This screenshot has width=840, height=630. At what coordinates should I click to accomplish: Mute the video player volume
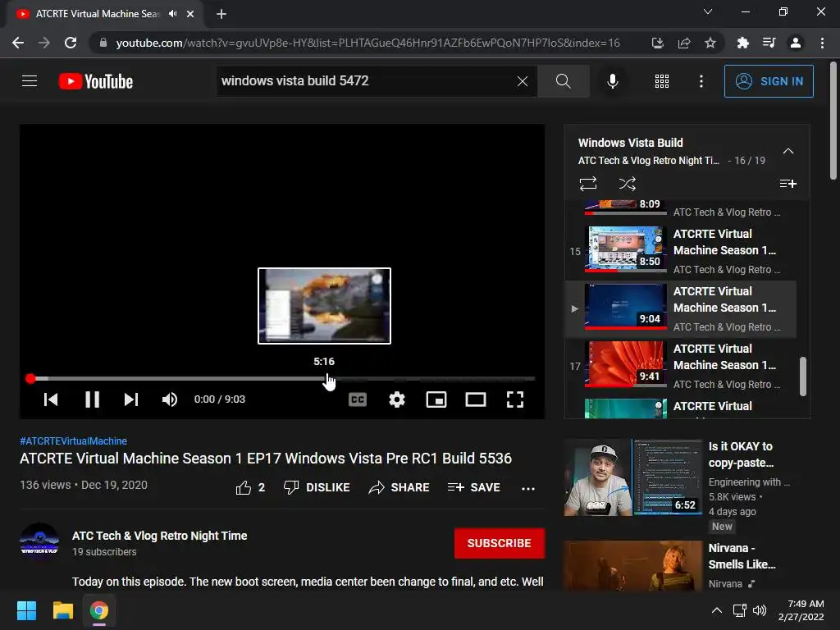pos(170,399)
